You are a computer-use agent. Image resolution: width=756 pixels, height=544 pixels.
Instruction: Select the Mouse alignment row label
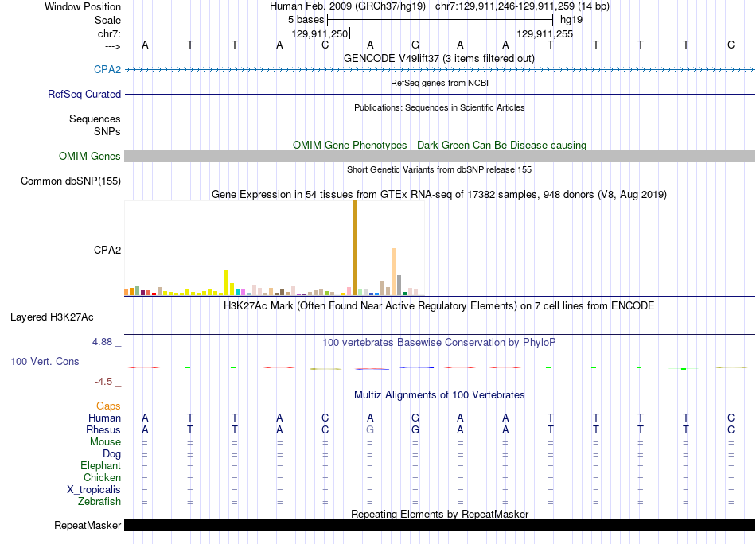click(x=105, y=441)
